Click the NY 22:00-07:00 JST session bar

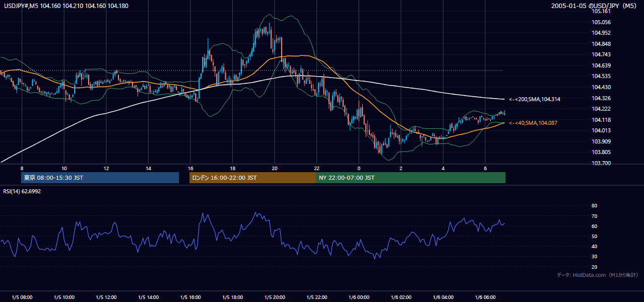[411, 178]
